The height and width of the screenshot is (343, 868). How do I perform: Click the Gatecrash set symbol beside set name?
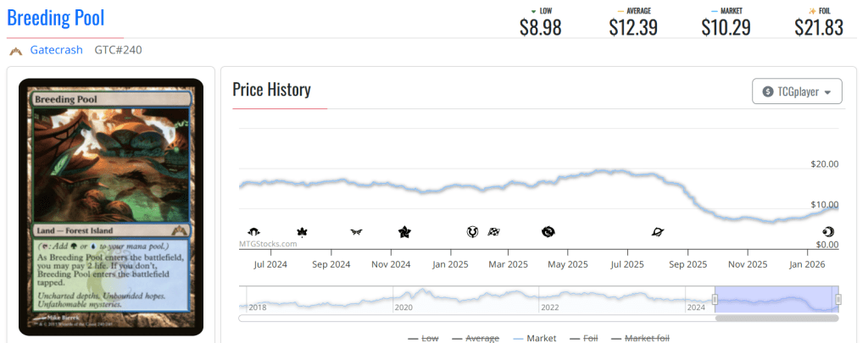(x=15, y=51)
